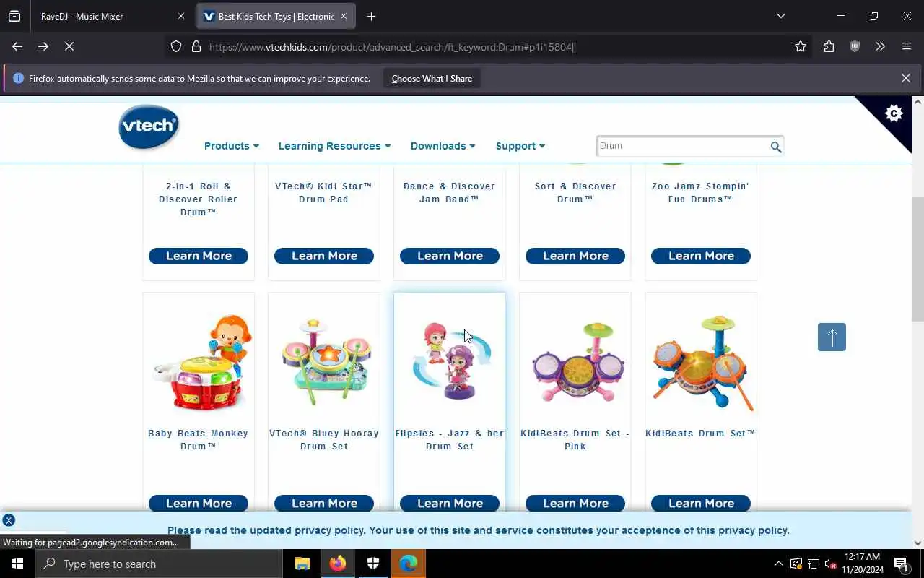Viewport: 924px width, 578px height.
Task: Close the Best Kids Tech Toys tab
Action: [x=344, y=16]
